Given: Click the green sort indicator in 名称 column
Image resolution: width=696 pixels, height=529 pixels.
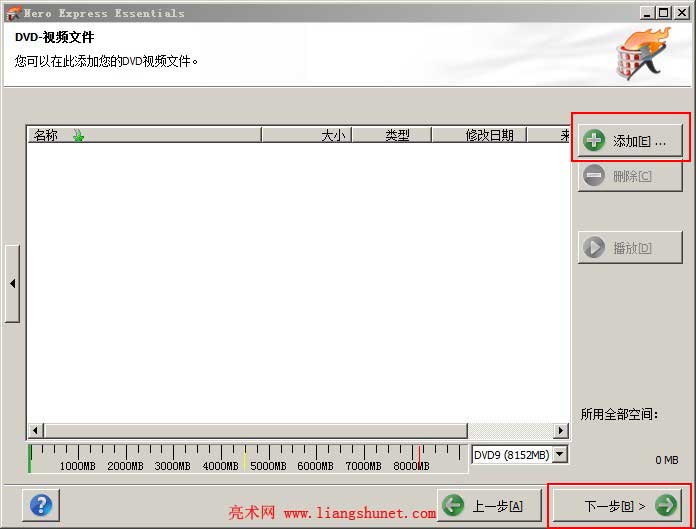Looking at the screenshot, I should click(x=79, y=135).
